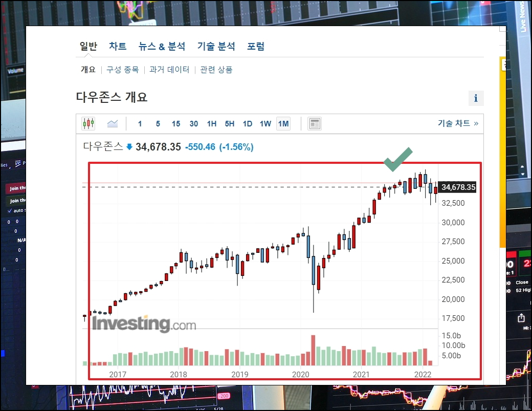Click the March 2020 crash candlestick
Viewport: 532px width, 411px height.
click(x=313, y=270)
